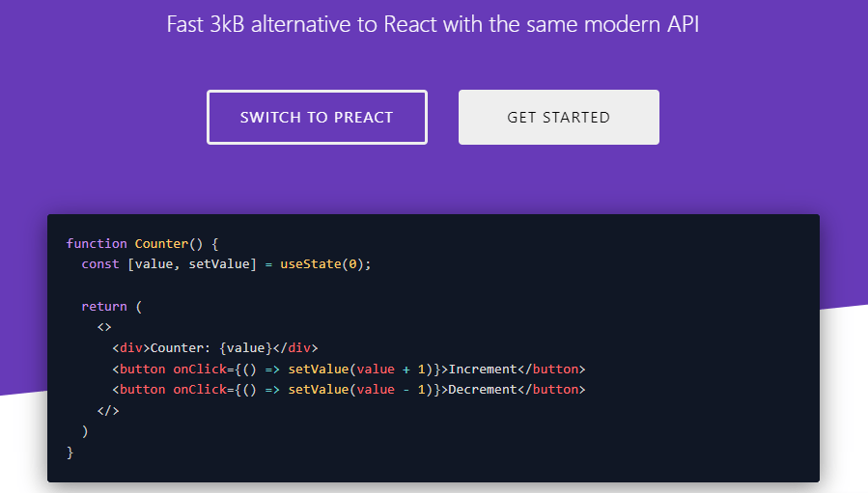Click the opening fragment '<>' tag
Image resolution: width=868 pixels, height=493 pixels.
coord(104,327)
